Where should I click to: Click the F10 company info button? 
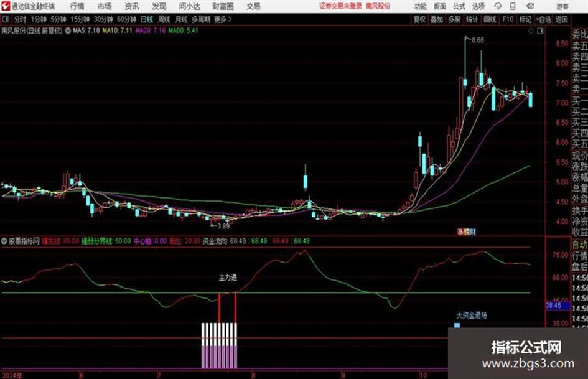click(x=508, y=19)
